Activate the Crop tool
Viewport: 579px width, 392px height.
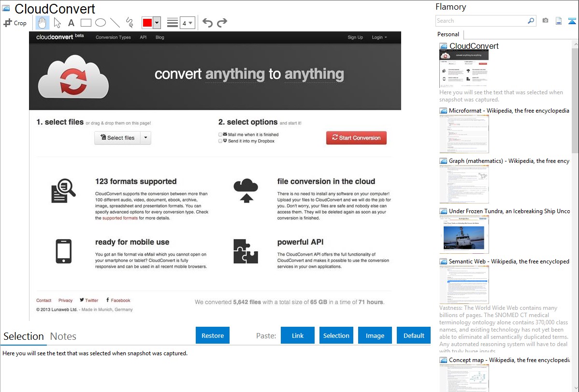click(x=15, y=23)
